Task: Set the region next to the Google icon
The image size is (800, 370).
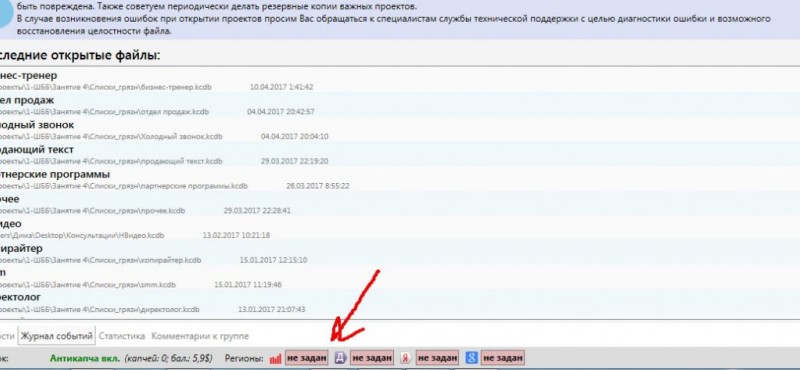Action: [x=503, y=358]
